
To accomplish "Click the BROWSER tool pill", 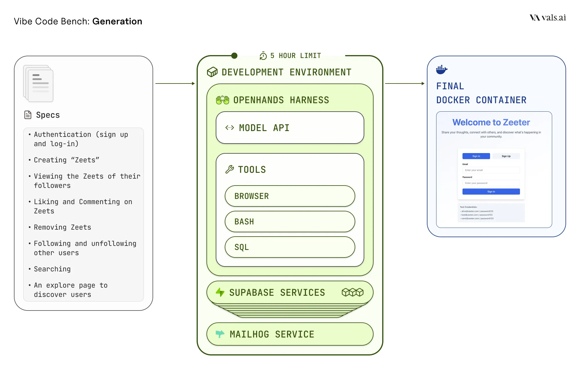I will coord(289,196).
